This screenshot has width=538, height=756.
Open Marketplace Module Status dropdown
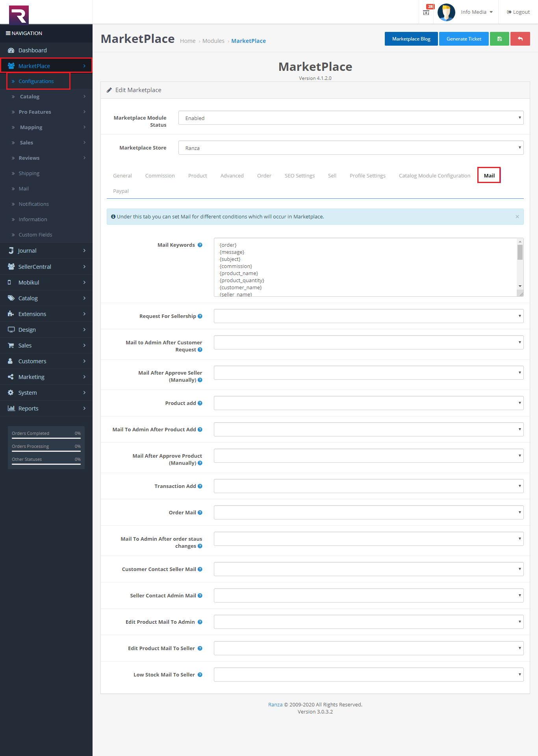351,118
